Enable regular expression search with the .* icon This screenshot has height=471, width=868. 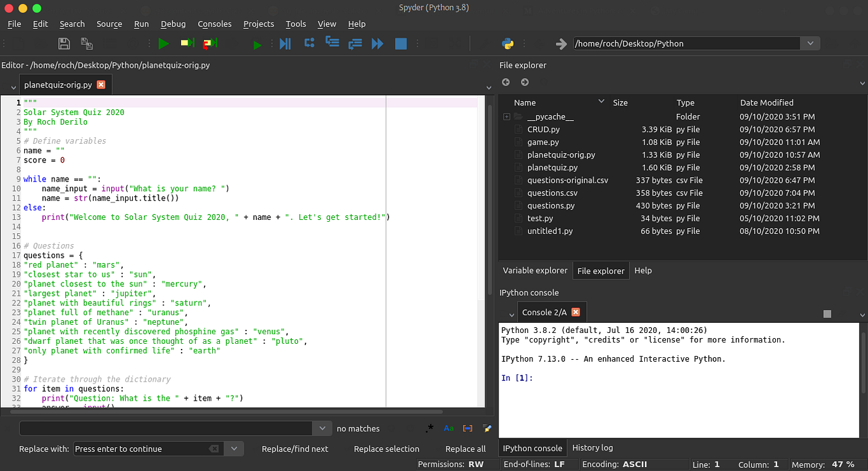[430, 428]
